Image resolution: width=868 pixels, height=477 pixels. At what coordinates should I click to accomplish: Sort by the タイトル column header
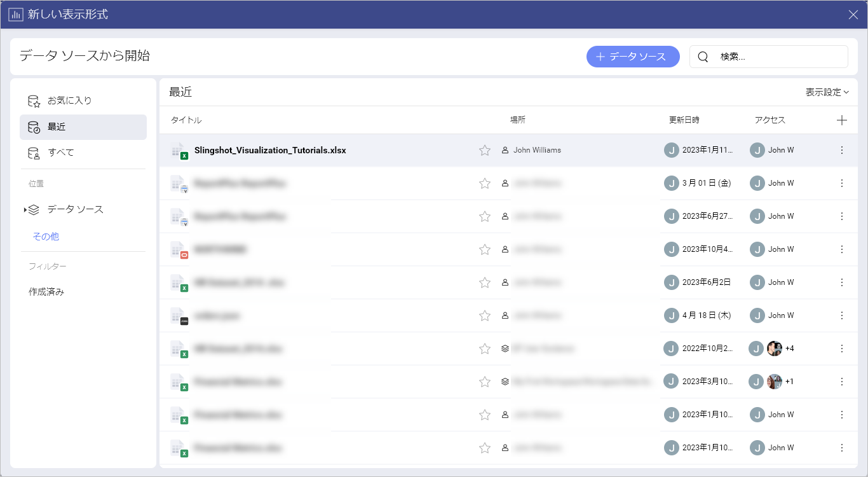point(186,120)
